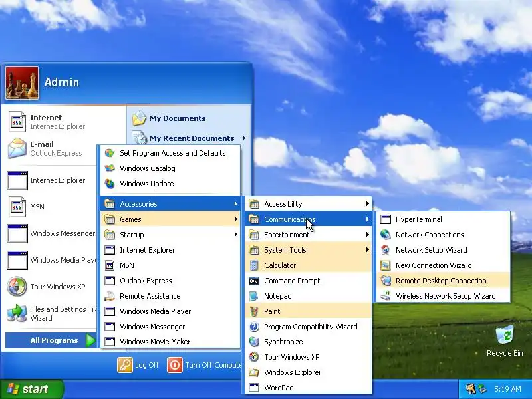Select Windows Messenger in All Programs list
The image size is (532, 399).
click(x=170, y=327)
